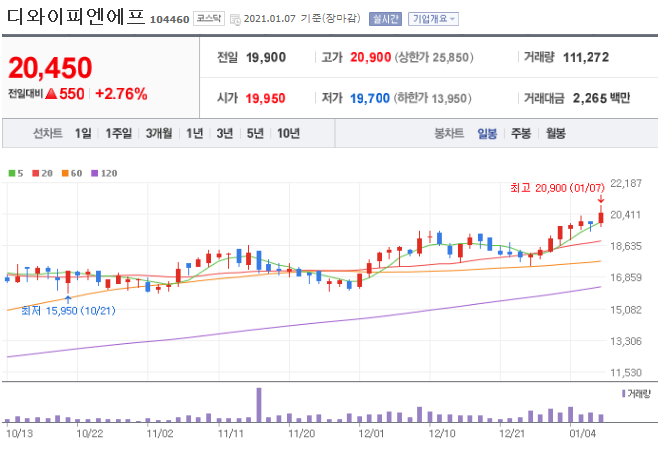Select the 일봉 daily candle tab

[x=487, y=133]
